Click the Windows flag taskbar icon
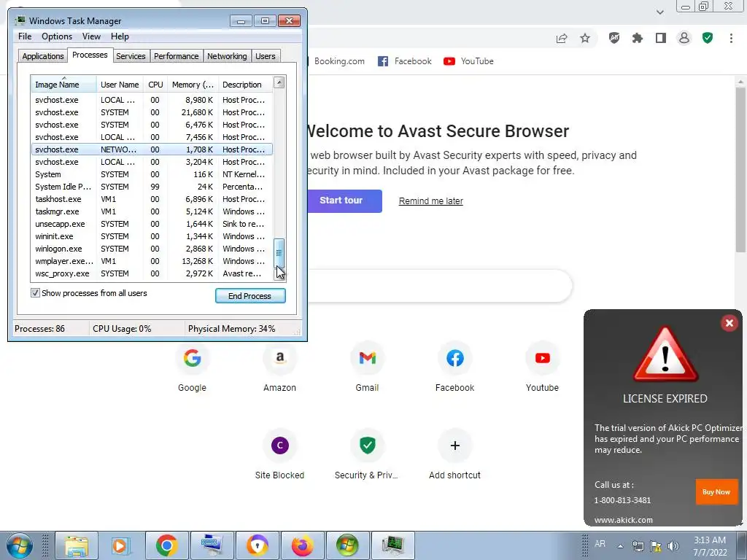 (x=347, y=545)
